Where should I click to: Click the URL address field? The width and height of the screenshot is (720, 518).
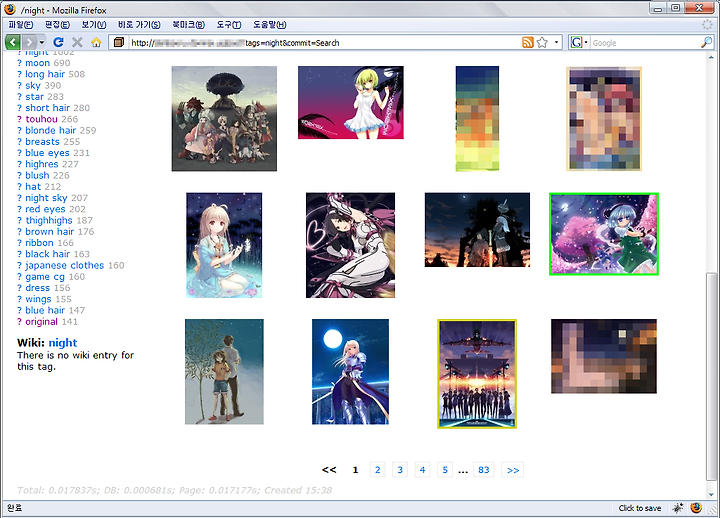tap(324, 43)
